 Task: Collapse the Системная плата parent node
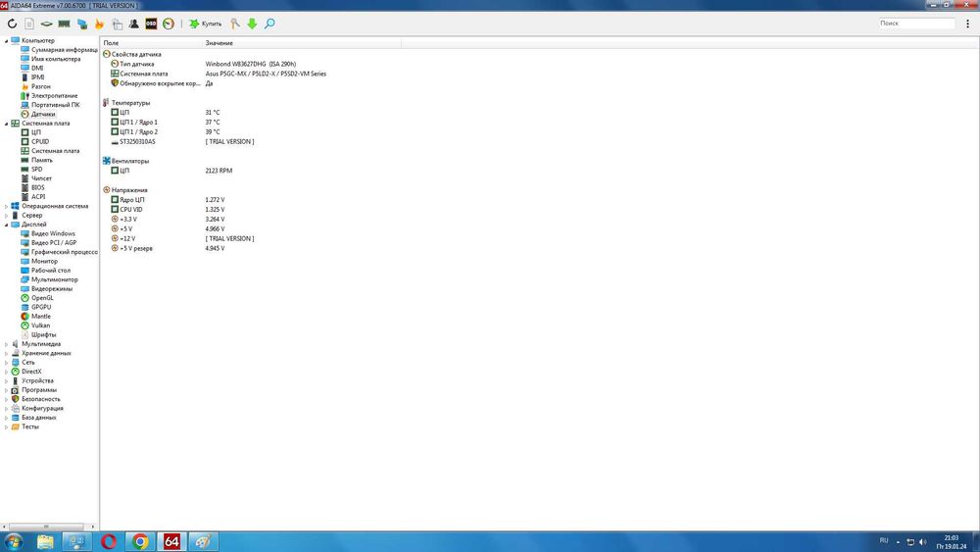(6, 124)
